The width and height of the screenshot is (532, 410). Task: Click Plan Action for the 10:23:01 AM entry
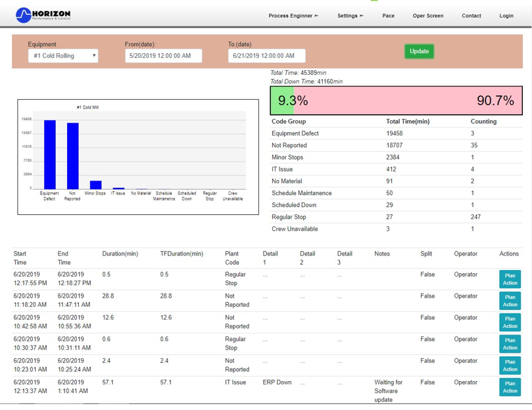coord(510,365)
